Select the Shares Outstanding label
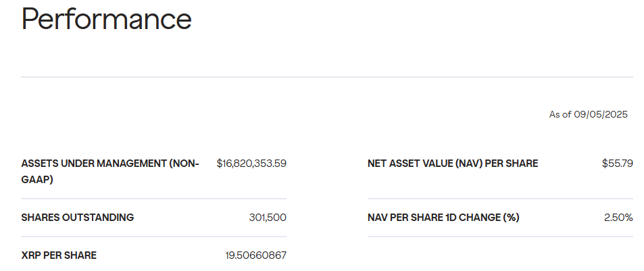Viewport: 644px width, 271px height. tap(78, 218)
